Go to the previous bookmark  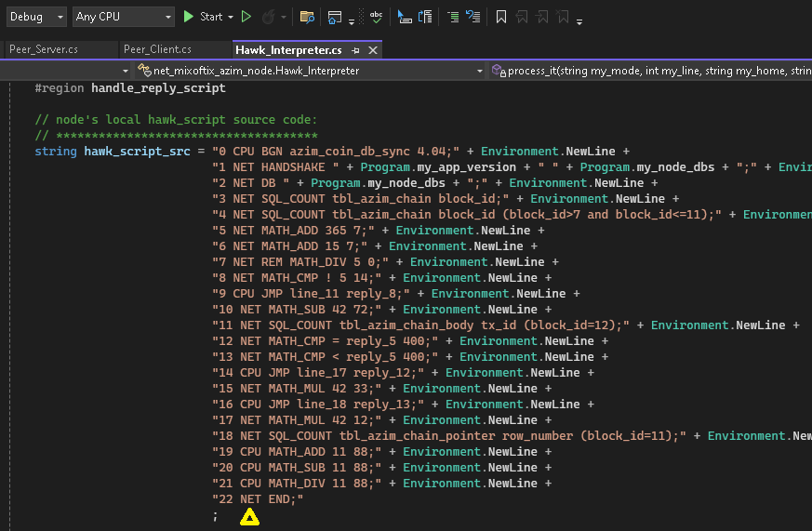[522, 17]
